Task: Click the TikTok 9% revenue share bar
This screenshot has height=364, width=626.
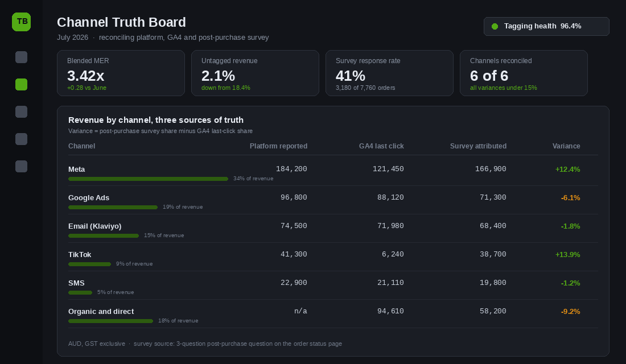Action: click(x=89, y=264)
